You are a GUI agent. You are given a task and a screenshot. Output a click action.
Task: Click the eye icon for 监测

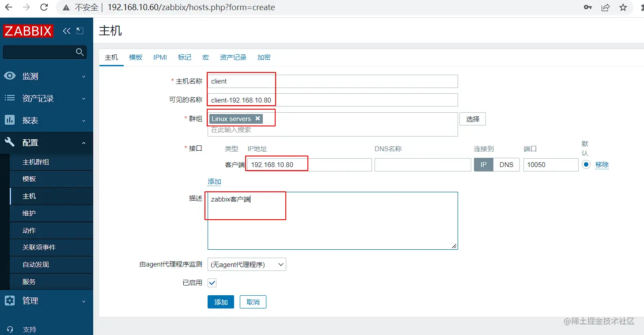pos(10,76)
